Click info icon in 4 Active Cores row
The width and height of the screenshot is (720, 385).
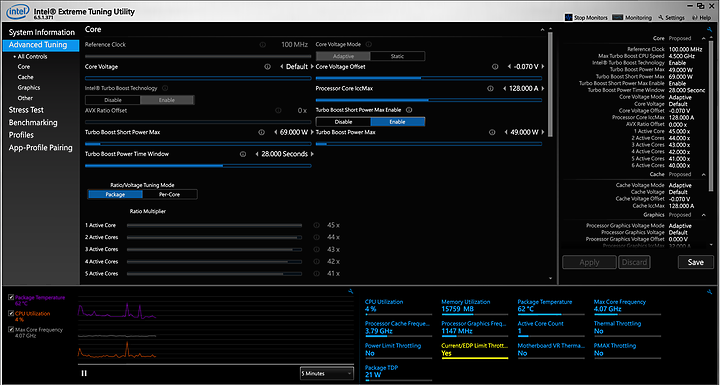pyautogui.click(x=316, y=261)
